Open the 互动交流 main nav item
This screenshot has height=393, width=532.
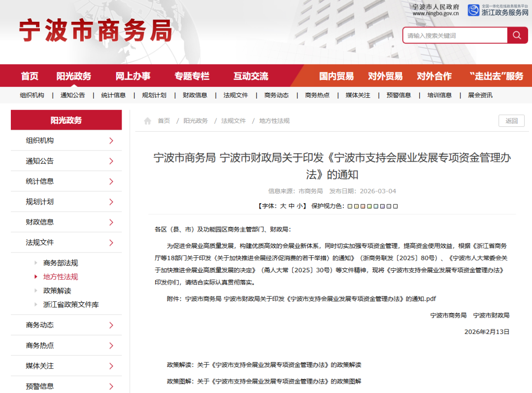(x=251, y=76)
